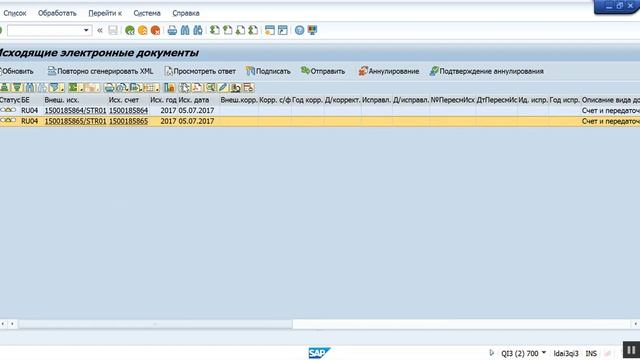This screenshot has width=640, height=360.
Task: Open the export dropdown in the grid toolbar
Action: pyautogui.click(x=136, y=87)
